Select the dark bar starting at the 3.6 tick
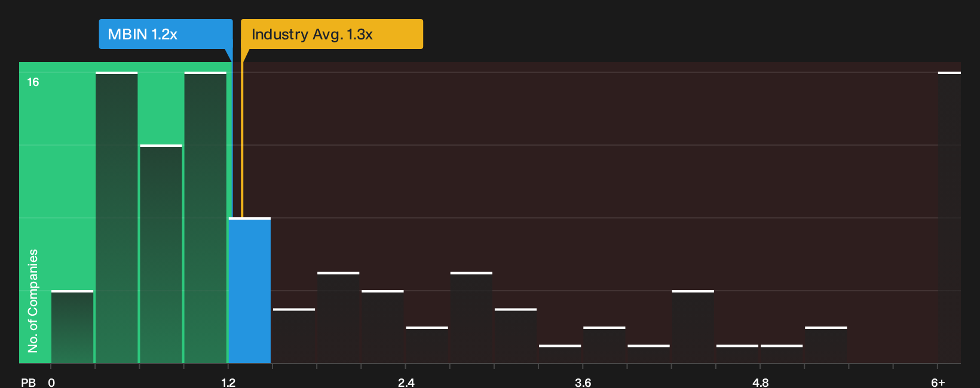Viewport: 980px width, 388px height. [604, 345]
